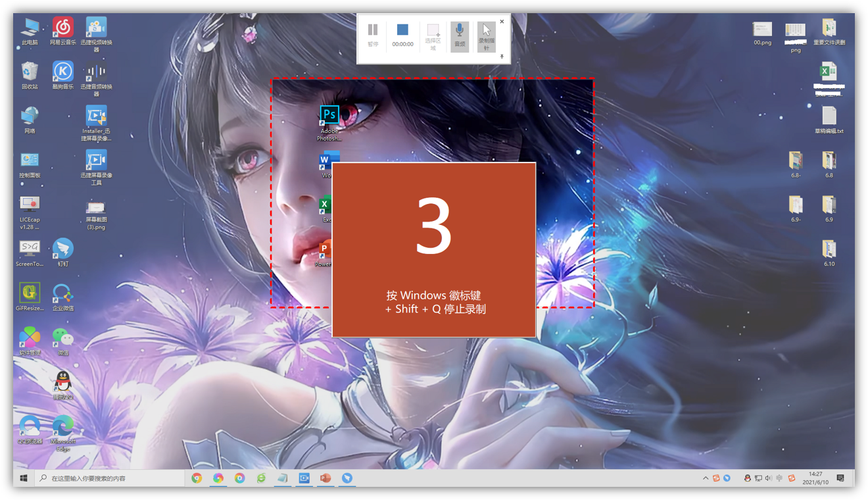The height and width of the screenshot is (500, 868).
Task: Open Google Chrome from the taskbar
Action: (x=197, y=478)
